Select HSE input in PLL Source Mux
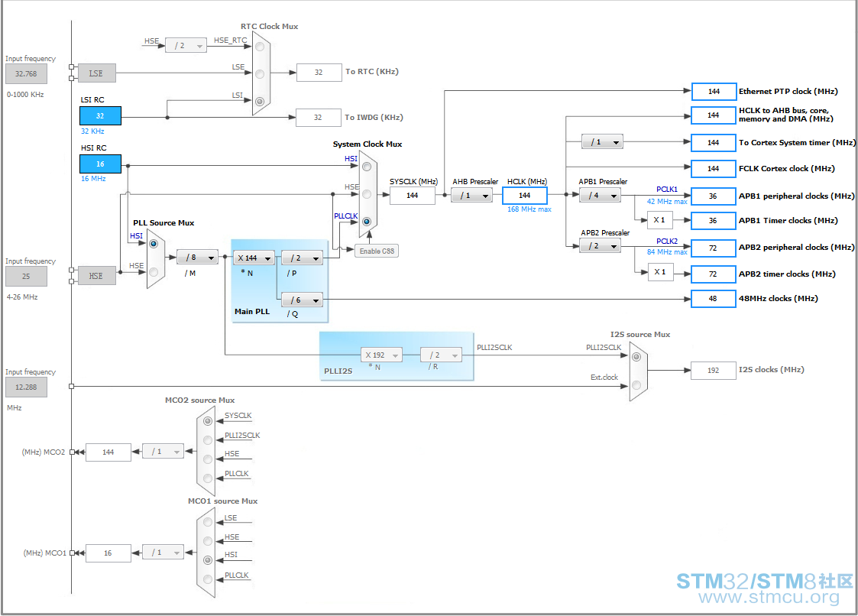This screenshot has height=616, width=858. (154, 272)
